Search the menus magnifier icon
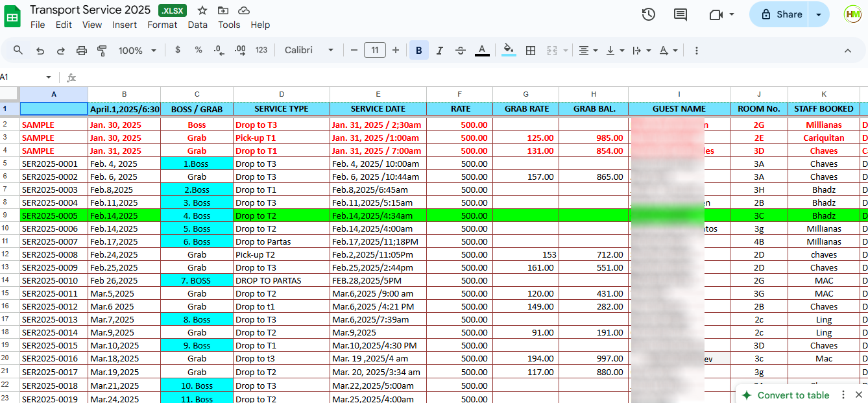Screen dimensions: 868x403 [x=18, y=51]
